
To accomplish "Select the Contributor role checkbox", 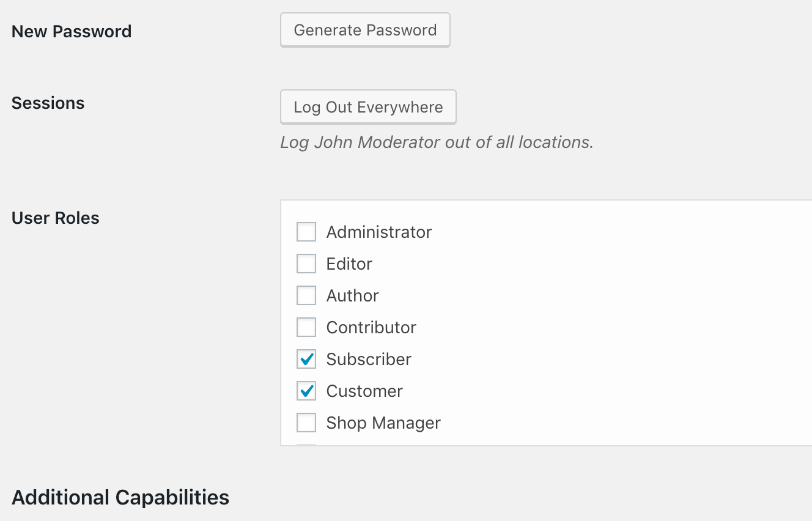I will [x=306, y=327].
